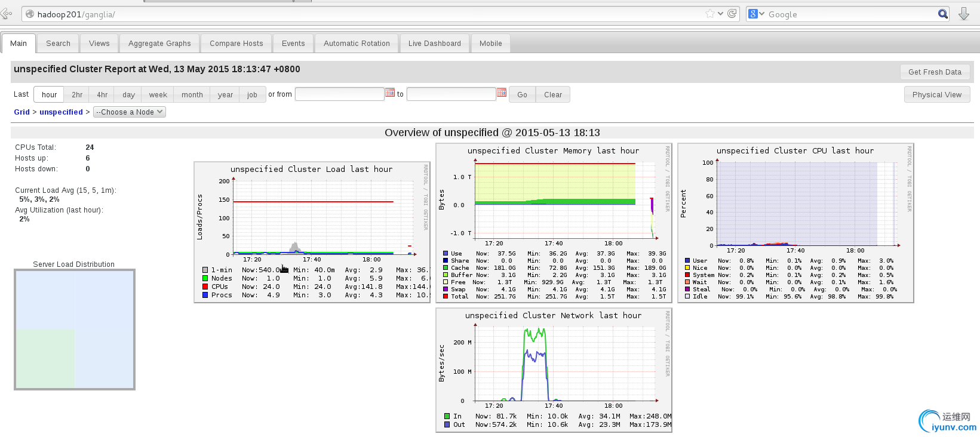Image resolution: width=980 pixels, height=437 pixels.
Task: Switch to Aggregate Graphs tab
Action: [159, 44]
